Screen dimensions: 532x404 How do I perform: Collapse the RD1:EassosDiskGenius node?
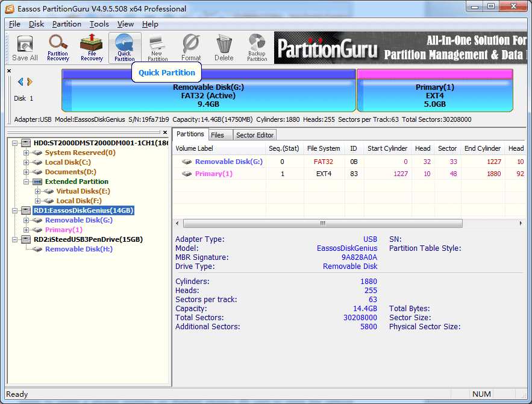point(15,210)
